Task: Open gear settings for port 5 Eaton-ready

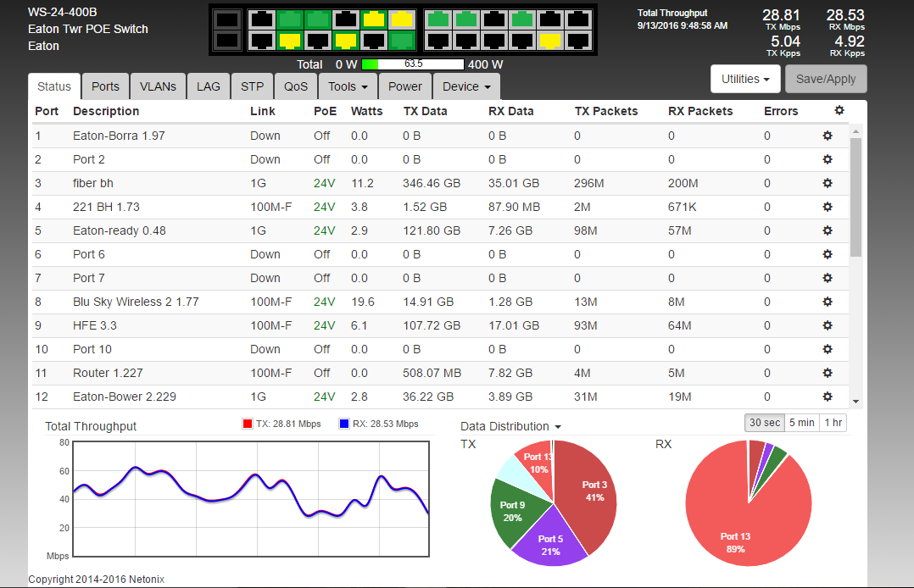Action: pyautogui.click(x=828, y=230)
